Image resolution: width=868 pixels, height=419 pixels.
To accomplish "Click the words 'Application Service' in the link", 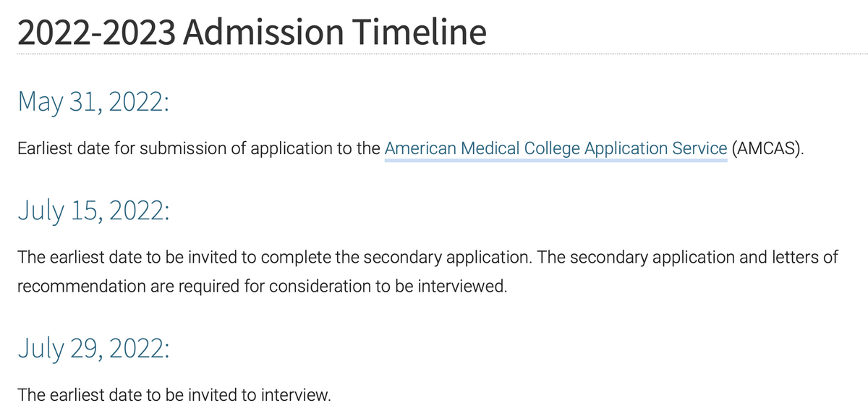I will 655,149.
